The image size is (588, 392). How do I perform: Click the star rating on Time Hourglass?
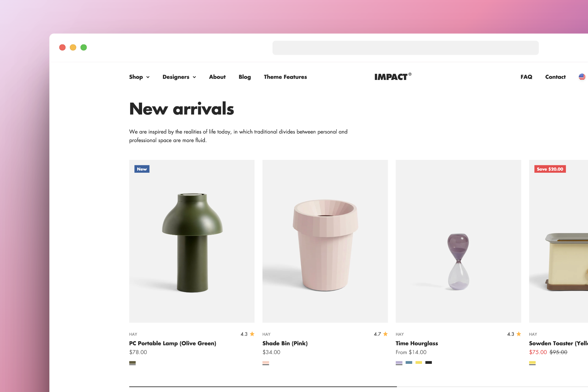514,334
